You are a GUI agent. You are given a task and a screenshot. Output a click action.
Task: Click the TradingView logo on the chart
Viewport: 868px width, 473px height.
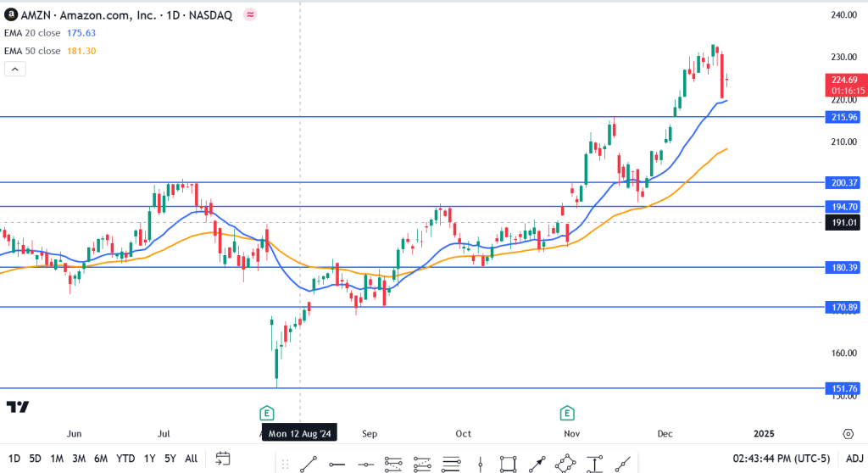click(18, 407)
